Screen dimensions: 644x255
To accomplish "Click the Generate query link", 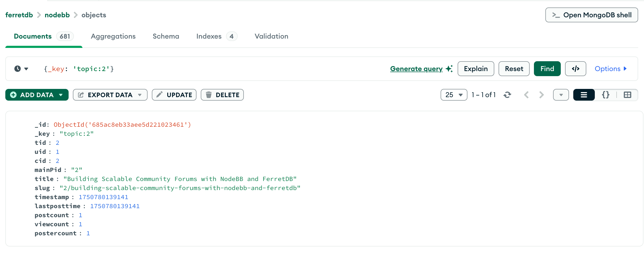I will [x=416, y=69].
